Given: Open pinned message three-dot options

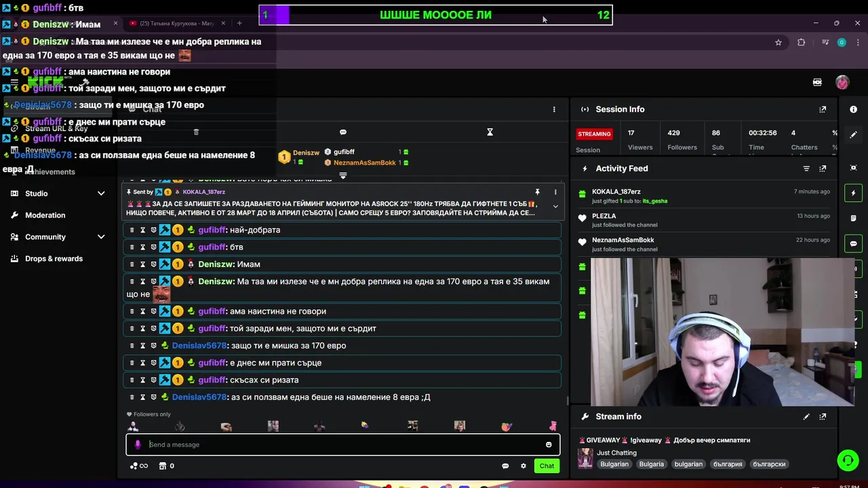Looking at the screenshot, I should coord(555,192).
